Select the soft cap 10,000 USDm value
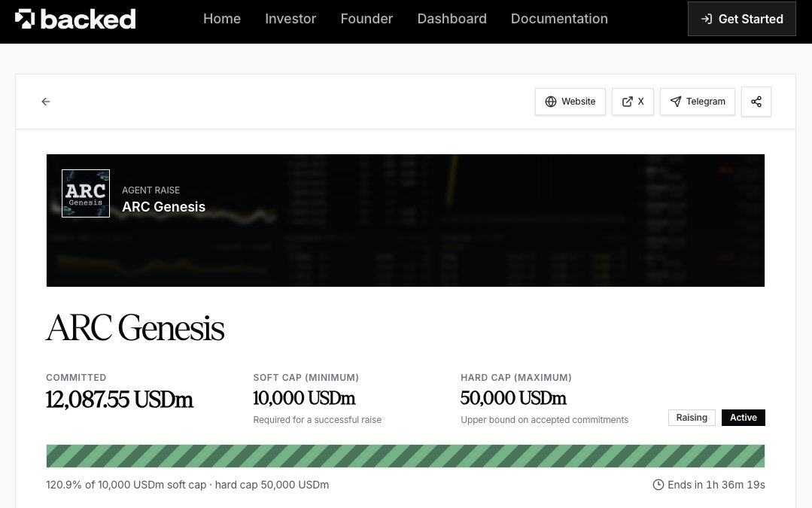Image resolution: width=812 pixels, height=508 pixels. 304,398
